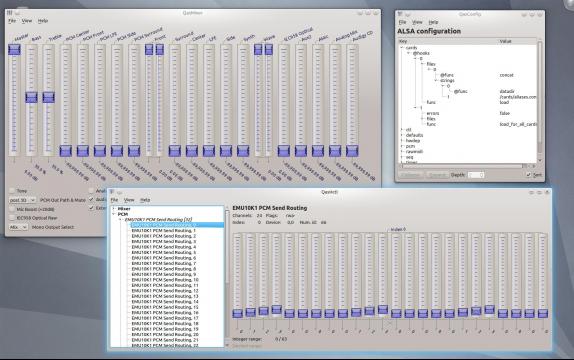Open the View menu in QasMixer
The height and width of the screenshot is (360, 574).
pyautogui.click(x=27, y=21)
